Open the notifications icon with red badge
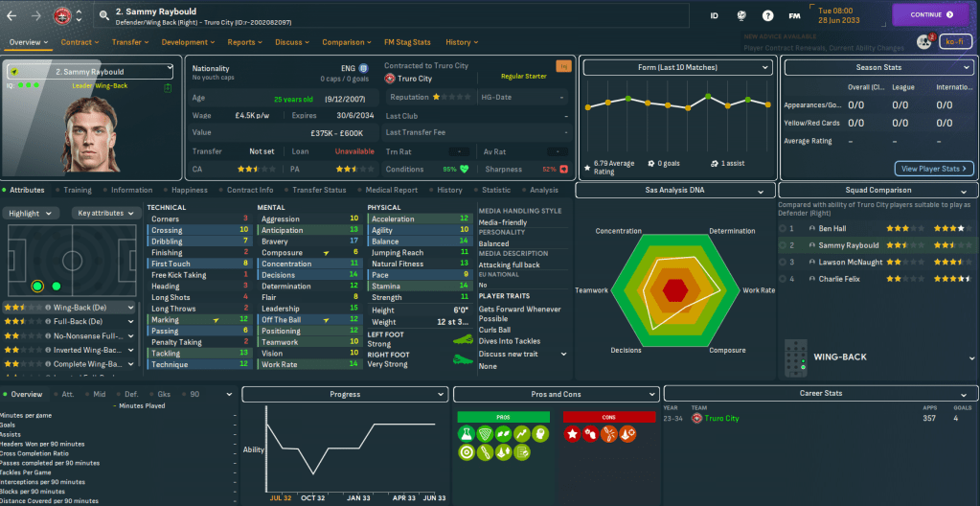Viewport: 980px width, 506px height. pos(923,41)
